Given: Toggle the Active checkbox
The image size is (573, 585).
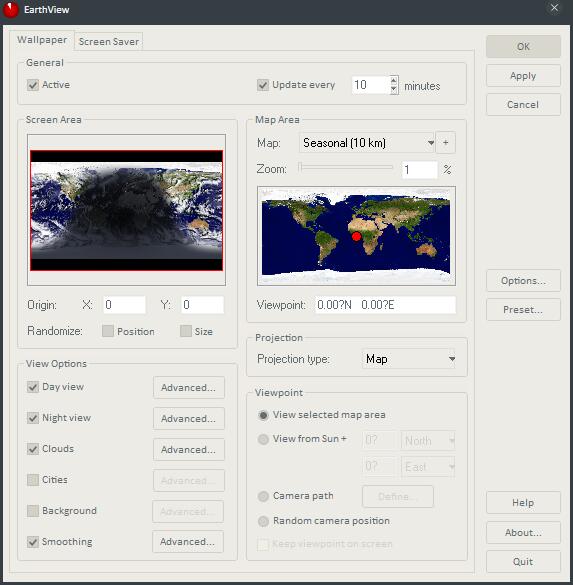Looking at the screenshot, I should click(x=33, y=85).
